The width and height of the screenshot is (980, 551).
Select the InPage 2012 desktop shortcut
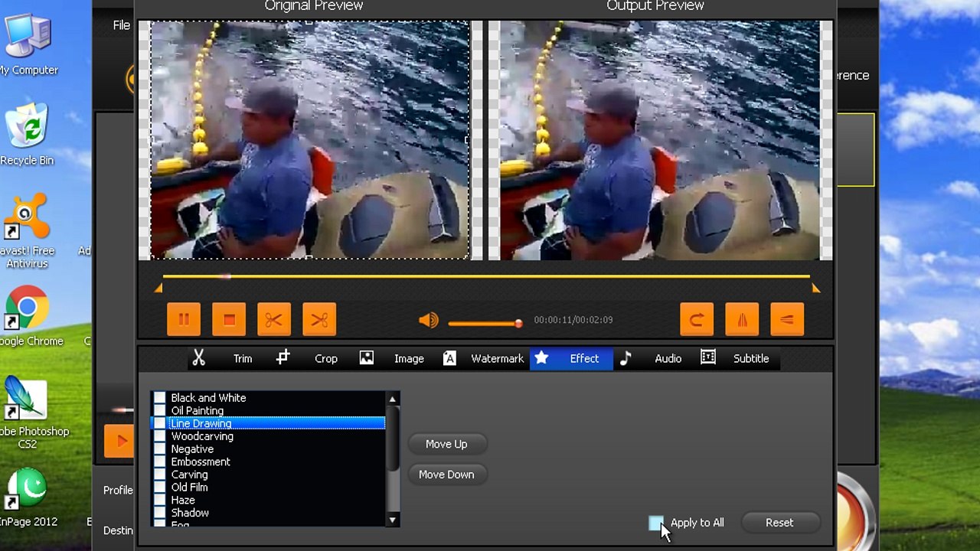tap(28, 497)
